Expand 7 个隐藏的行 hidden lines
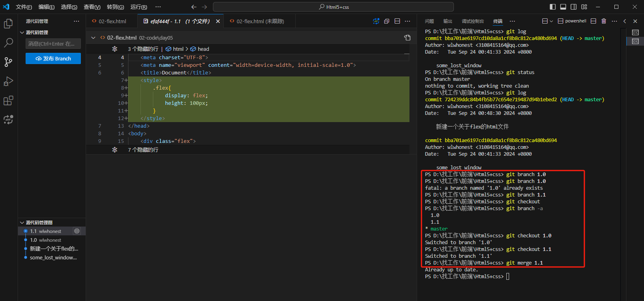The width and height of the screenshot is (644, 301). (143, 150)
